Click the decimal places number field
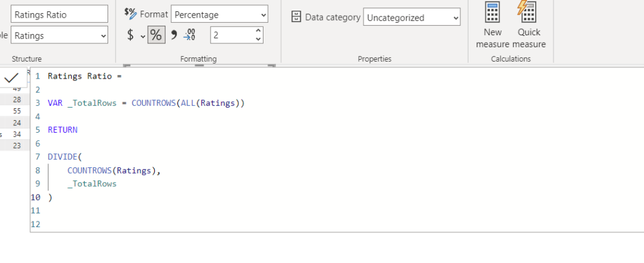The height and width of the screenshot is (263, 644). pos(230,35)
